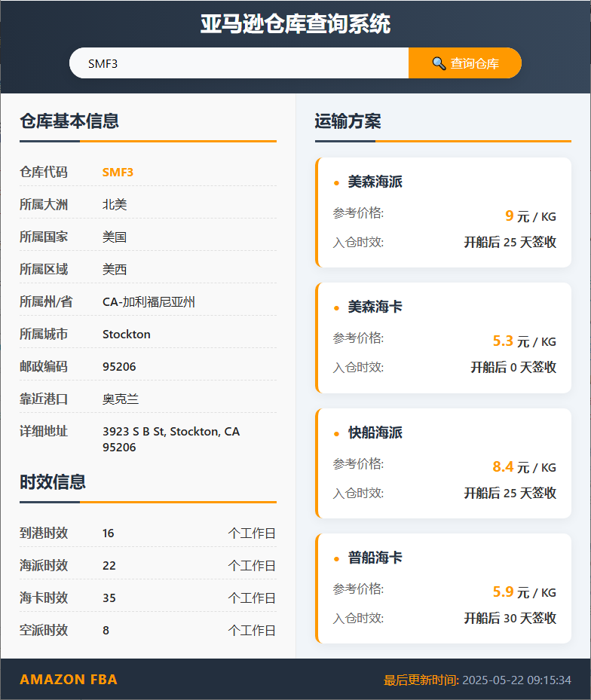
Task: Click the 5.3 元 / KG price
Action: click(x=525, y=341)
